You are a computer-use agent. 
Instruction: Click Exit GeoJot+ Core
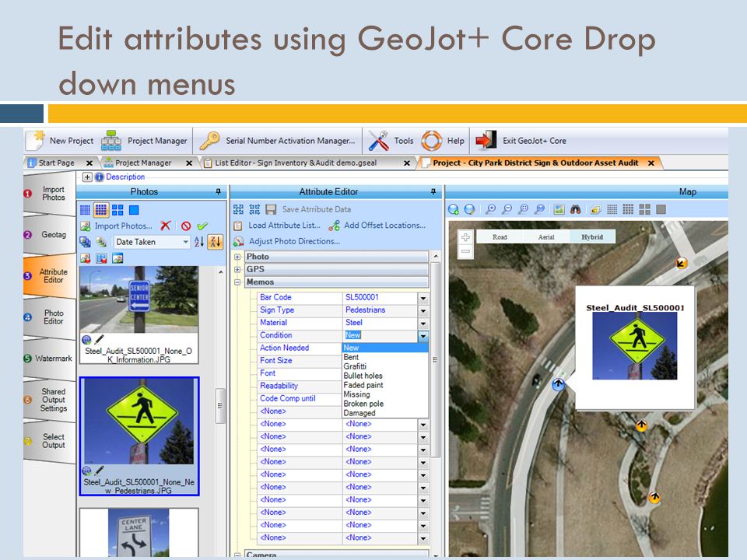[x=521, y=141]
